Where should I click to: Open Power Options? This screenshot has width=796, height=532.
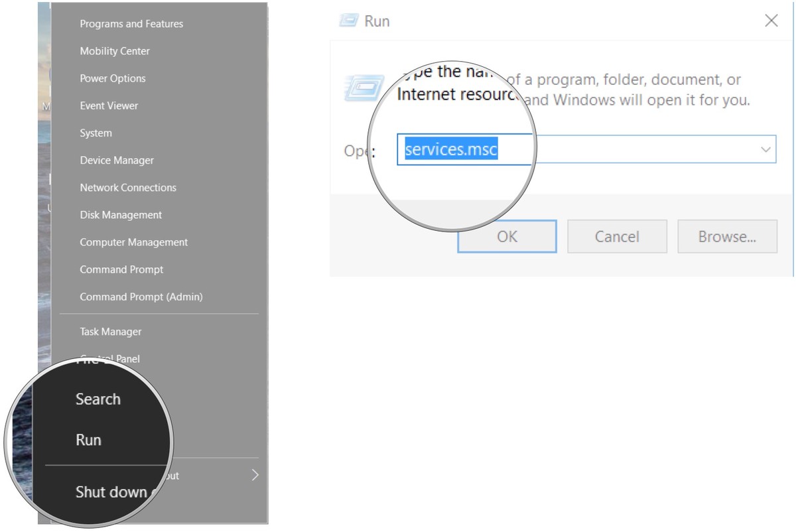[x=112, y=78]
